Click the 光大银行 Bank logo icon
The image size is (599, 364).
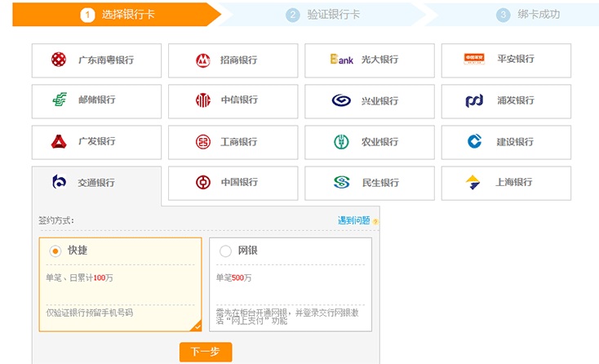341,60
